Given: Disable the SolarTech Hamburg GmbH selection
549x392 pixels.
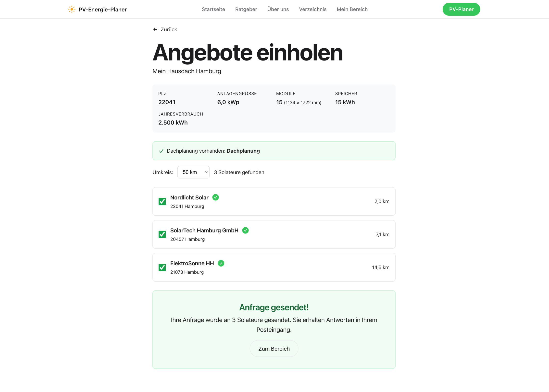Looking at the screenshot, I should 162,234.
